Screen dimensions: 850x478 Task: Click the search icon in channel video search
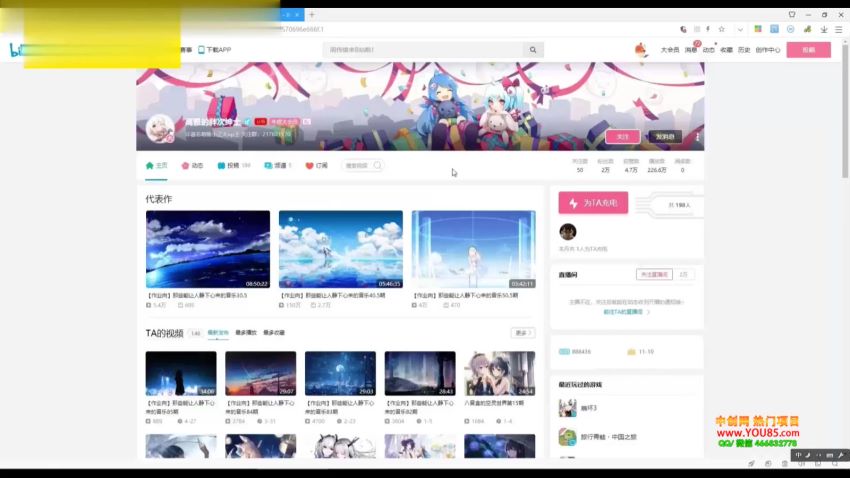point(377,165)
